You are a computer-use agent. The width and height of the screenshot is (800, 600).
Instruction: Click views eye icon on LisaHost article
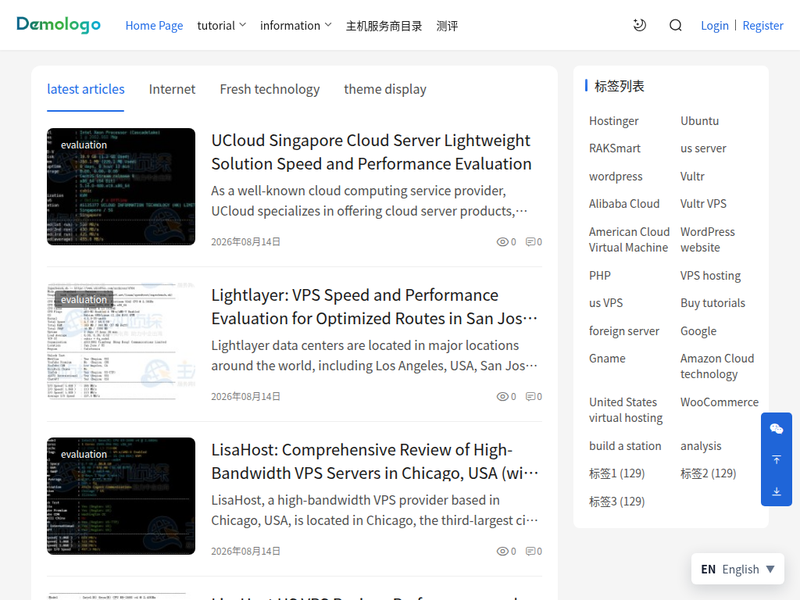point(503,551)
